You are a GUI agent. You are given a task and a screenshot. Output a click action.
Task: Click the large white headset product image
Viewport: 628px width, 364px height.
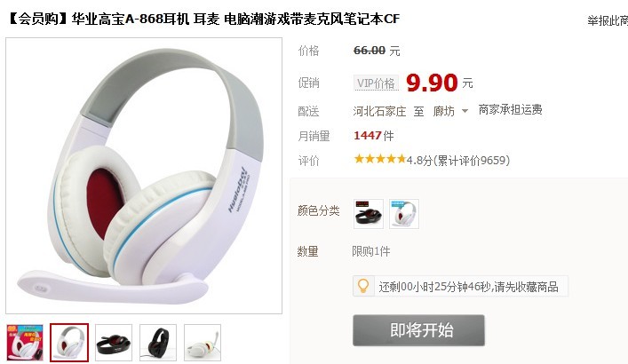pyautogui.click(x=144, y=176)
